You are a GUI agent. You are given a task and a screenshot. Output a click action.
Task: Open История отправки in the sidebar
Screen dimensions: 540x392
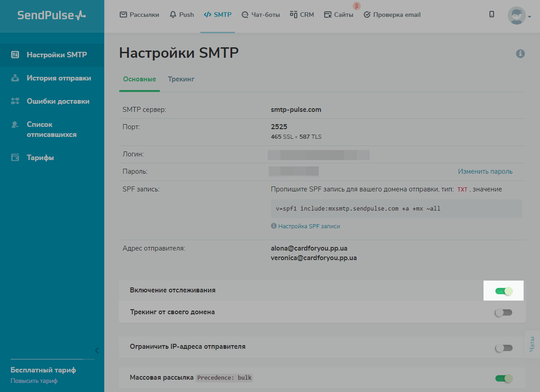pyautogui.click(x=52, y=78)
